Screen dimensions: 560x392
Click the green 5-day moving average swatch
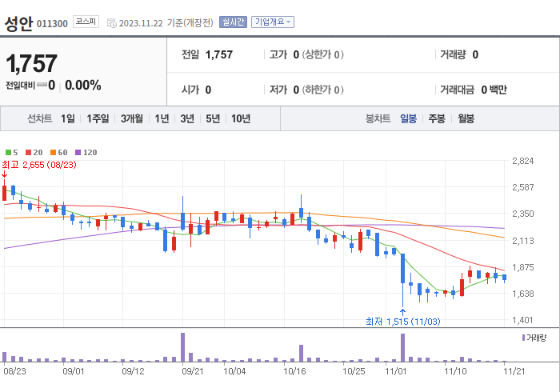point(8,153)
